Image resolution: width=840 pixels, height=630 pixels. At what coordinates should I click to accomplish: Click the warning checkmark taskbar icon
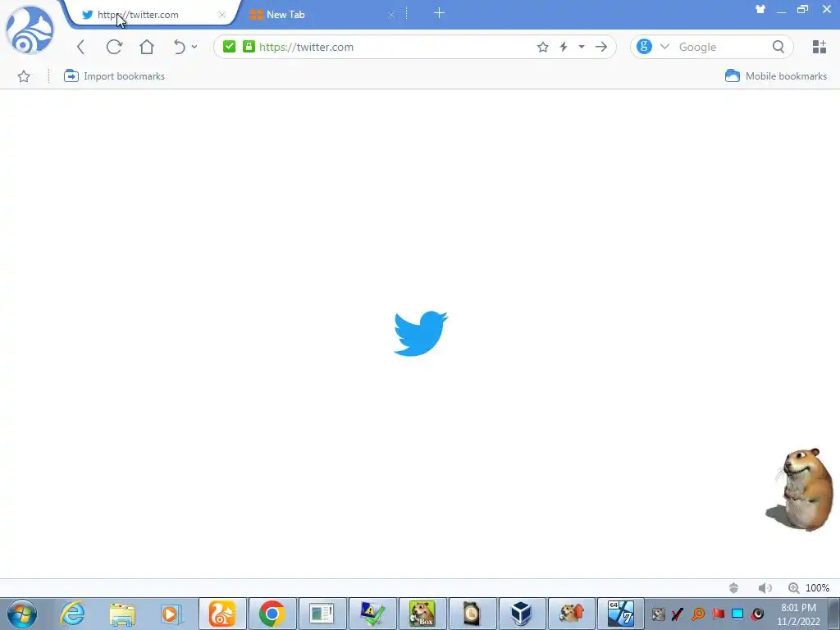point(372,614)
